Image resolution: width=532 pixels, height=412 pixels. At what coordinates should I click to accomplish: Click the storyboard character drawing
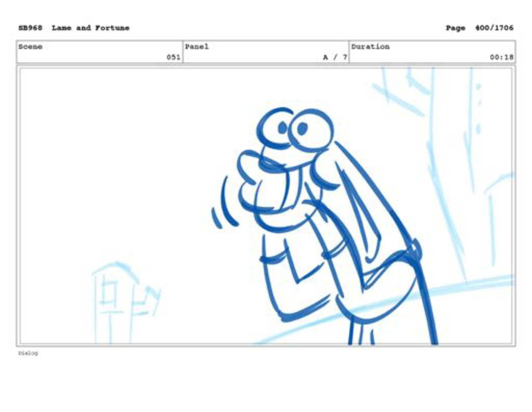point(324,226)
